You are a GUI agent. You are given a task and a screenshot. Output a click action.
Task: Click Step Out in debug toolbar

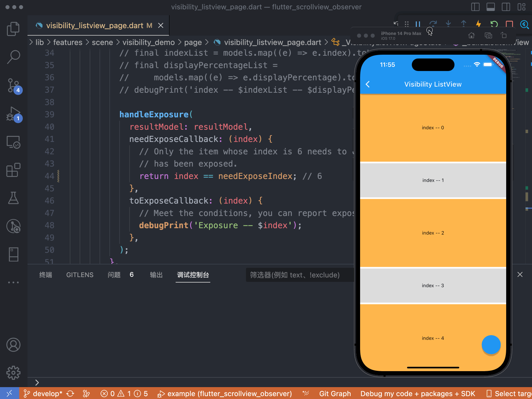point(463,24)
